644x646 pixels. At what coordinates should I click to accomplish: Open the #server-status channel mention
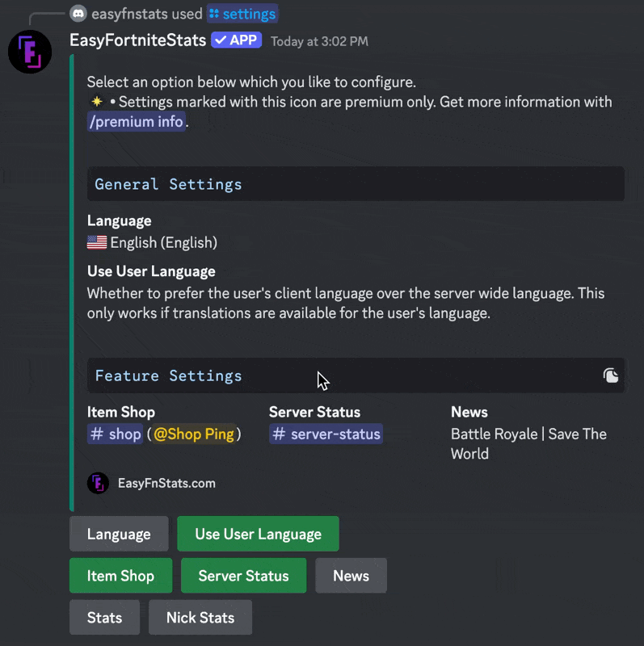pos(326,434)
